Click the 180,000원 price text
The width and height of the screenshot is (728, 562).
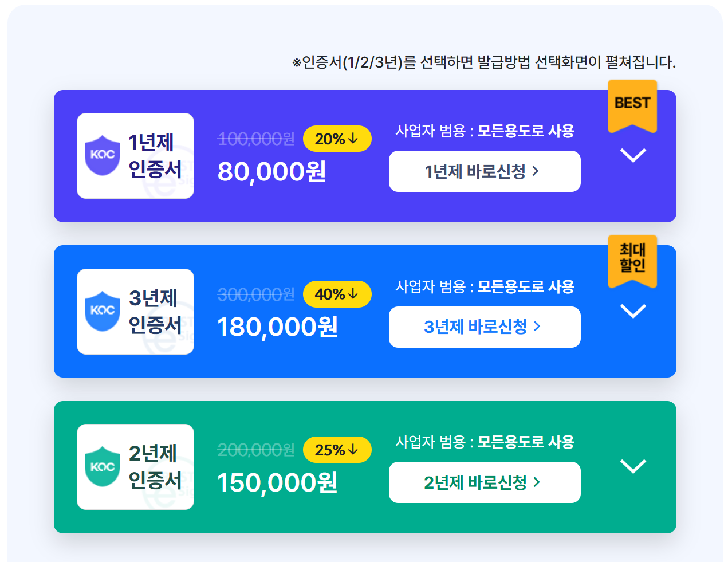click(278, 327)
